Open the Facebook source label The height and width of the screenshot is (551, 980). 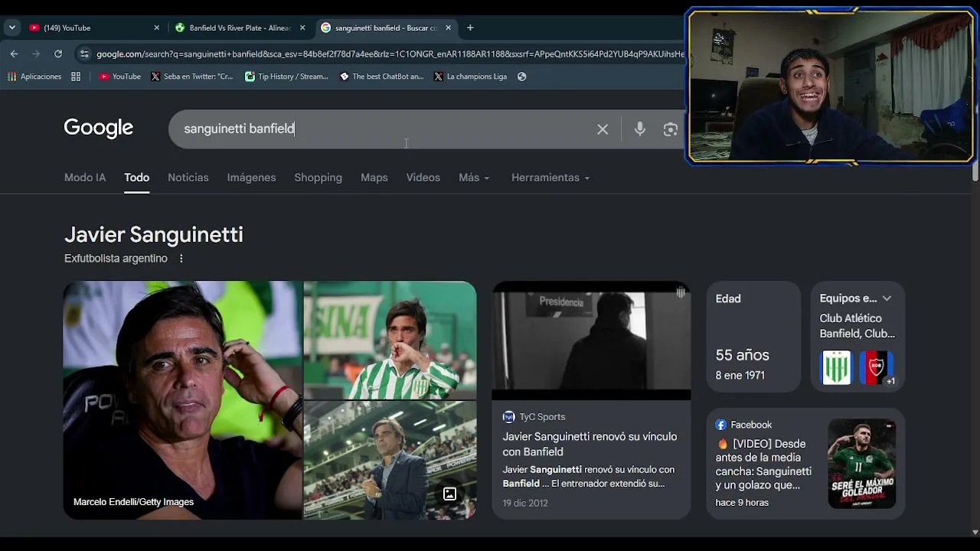(744, 425)
